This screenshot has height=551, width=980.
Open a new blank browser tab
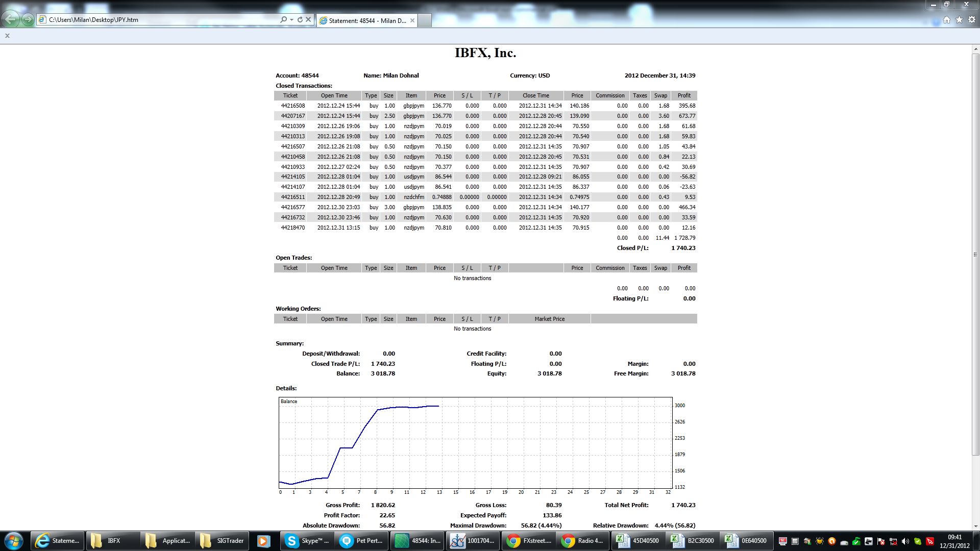coord(425,20)
